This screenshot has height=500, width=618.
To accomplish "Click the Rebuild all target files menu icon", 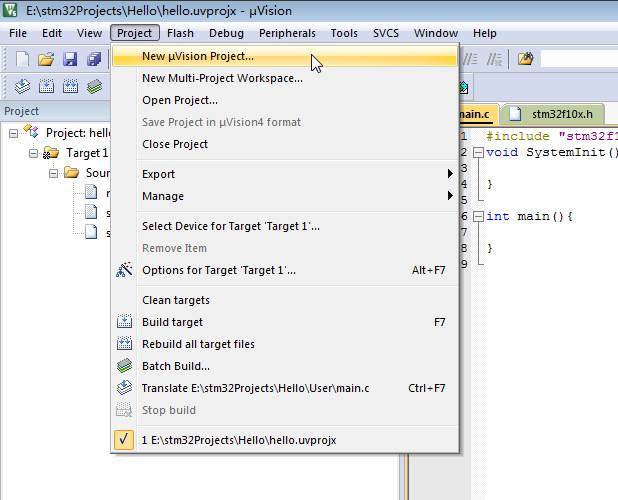I will tap(124, 344).
